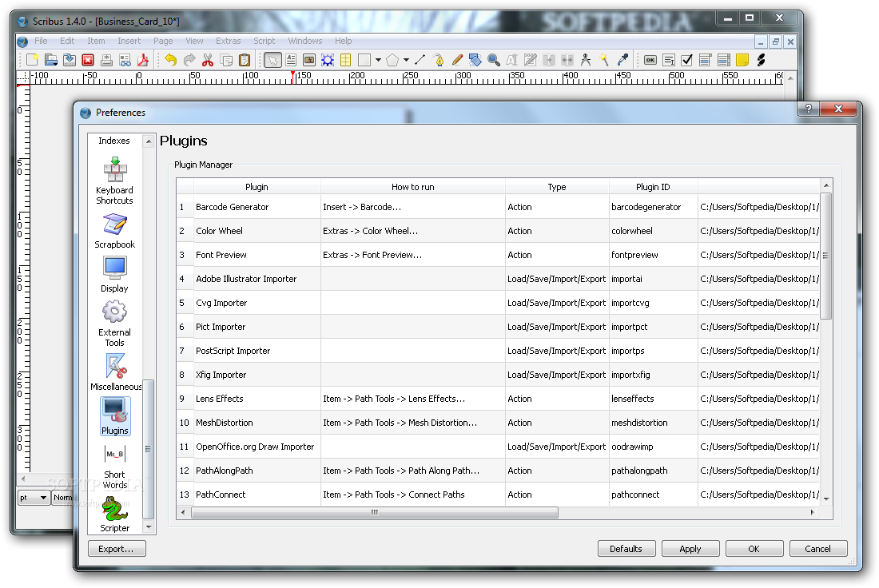Click the Apply button
This screenshot has height=588, width=879.
point(690,549)
